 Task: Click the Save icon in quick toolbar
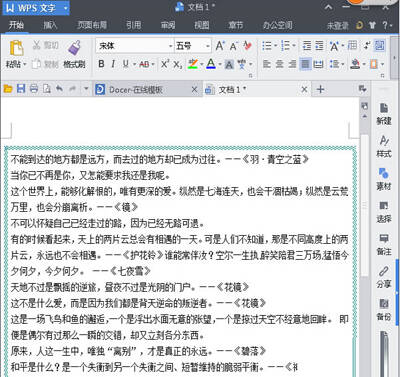pos(21,89)
